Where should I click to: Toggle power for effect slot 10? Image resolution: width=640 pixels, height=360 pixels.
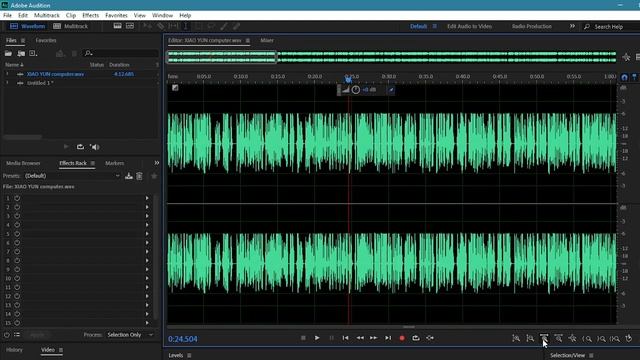pyautogui.click(x=17, y=278)
